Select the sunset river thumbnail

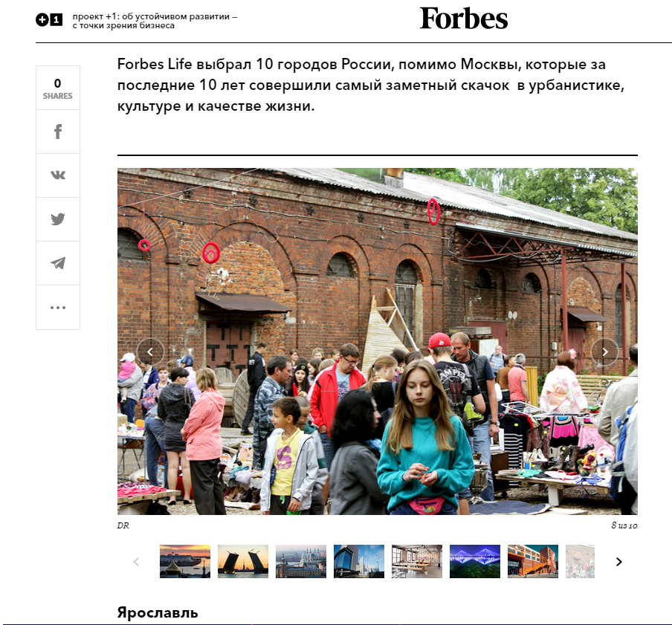point(185,561)
